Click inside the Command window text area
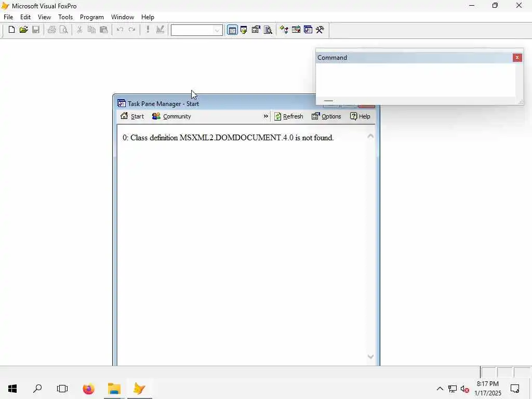The image size is (532, 399). click(x=416, y=80)
